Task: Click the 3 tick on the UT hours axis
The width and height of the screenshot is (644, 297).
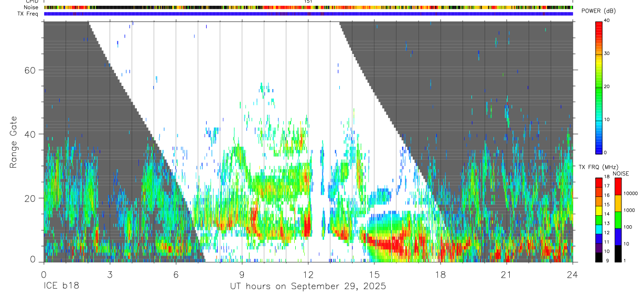Action: [110, 274]
